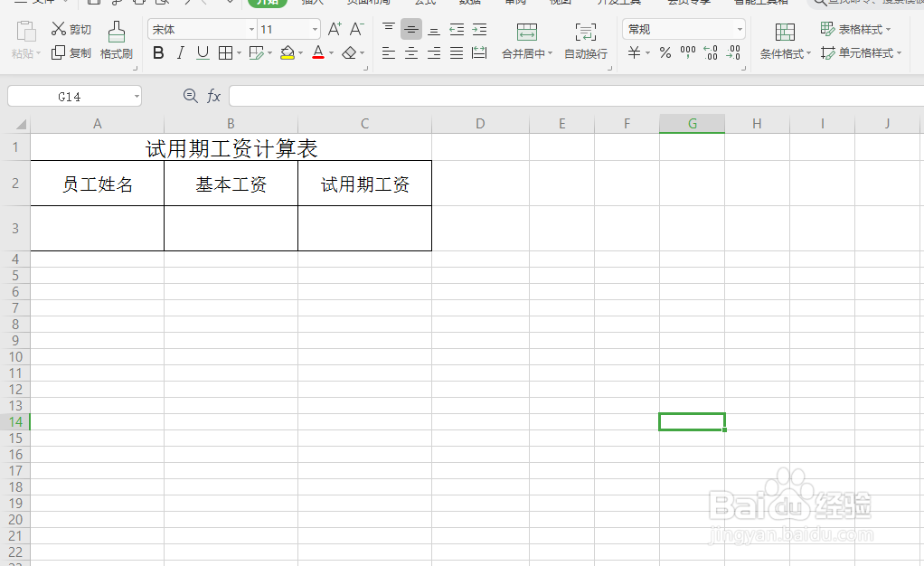
Task: Toggle underline formatting
Action: point(203,53)
